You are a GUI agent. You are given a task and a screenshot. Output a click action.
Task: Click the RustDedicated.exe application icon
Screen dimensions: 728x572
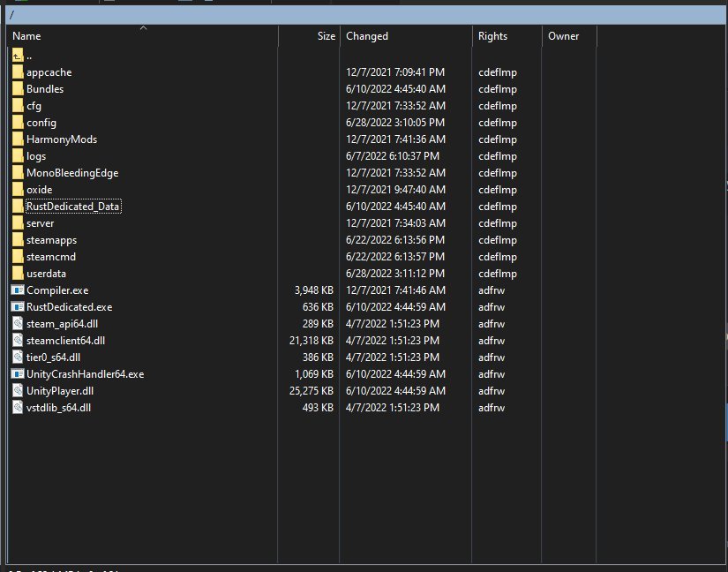[18, 307]
